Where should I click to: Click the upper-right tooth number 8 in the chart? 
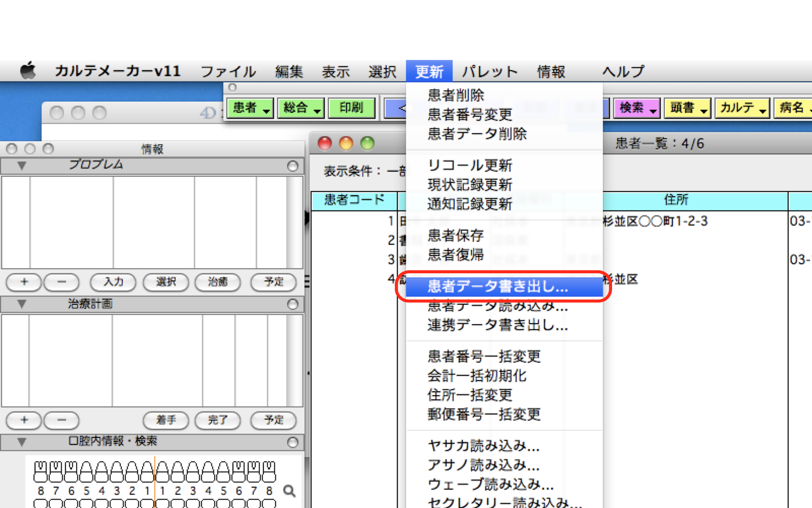click(269, 491)
